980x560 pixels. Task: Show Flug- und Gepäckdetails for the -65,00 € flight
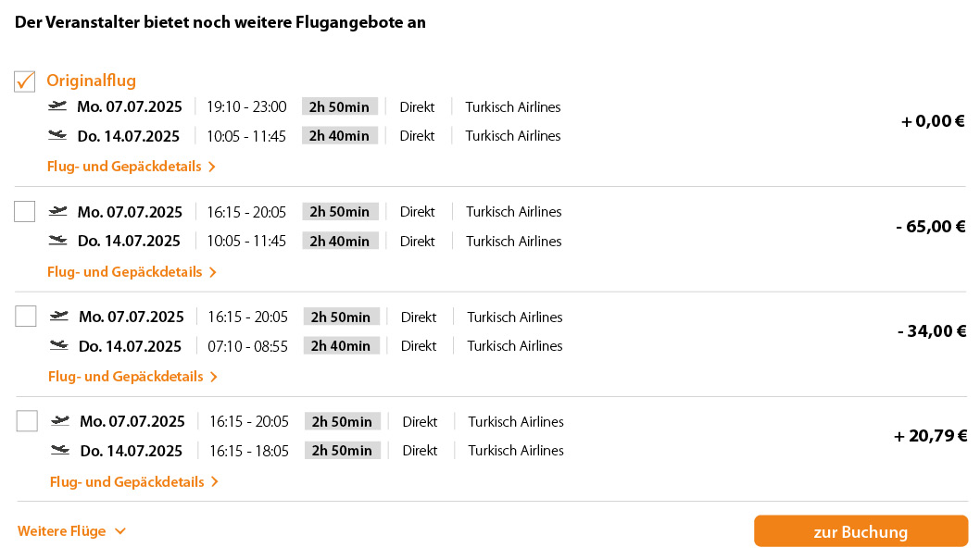[131, 272]
